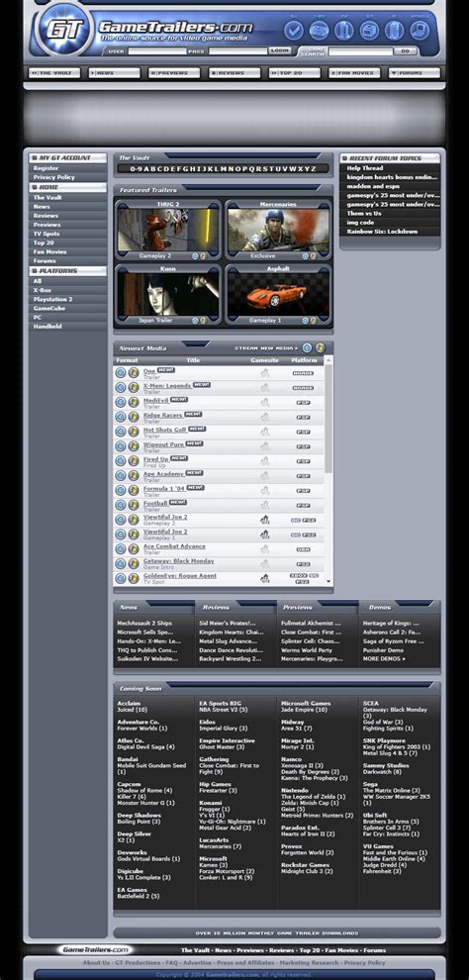Click blue format icon for Ape Academy
Viewport: 469px width, 980px height.
121,475
